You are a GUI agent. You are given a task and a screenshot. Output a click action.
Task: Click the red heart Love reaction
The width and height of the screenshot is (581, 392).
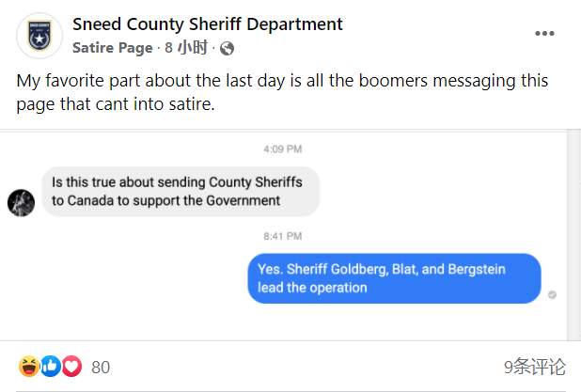(x=71, y=366)
